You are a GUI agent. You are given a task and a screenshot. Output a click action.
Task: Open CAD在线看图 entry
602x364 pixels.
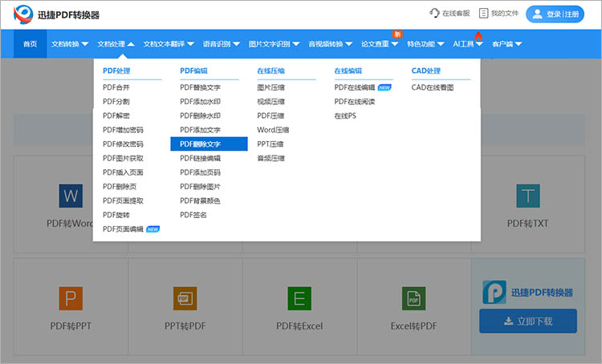tap(433, 87)
